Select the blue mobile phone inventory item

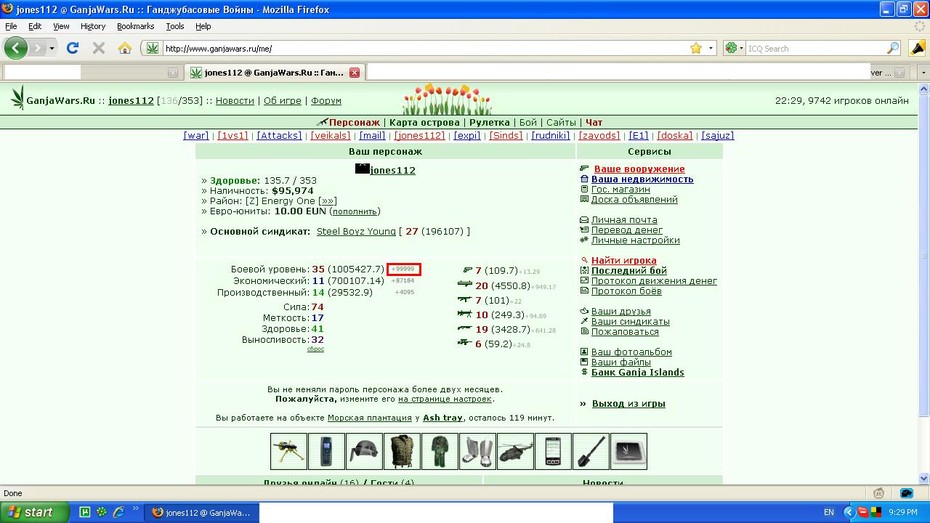pos(326,451)
